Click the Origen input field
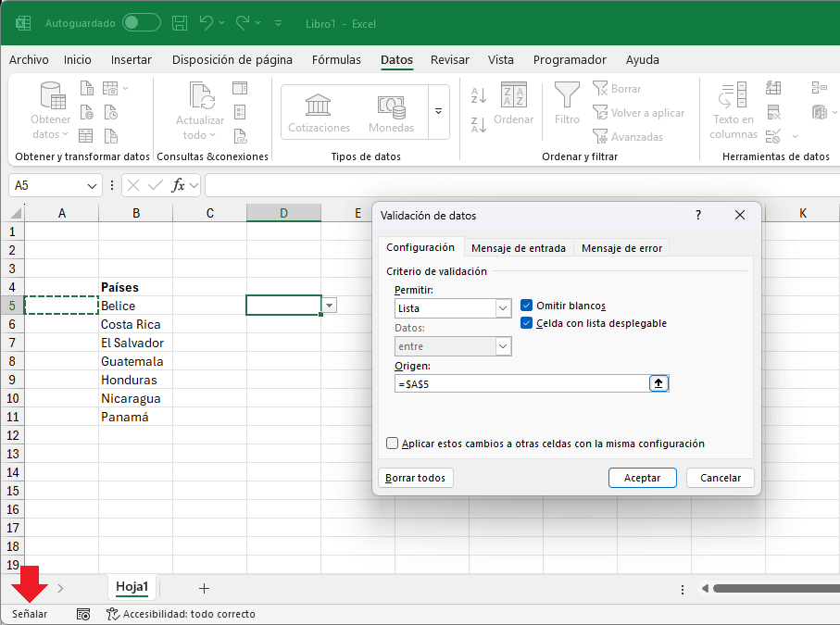Viewport: 840px width, 625px height. coord(521,383)
